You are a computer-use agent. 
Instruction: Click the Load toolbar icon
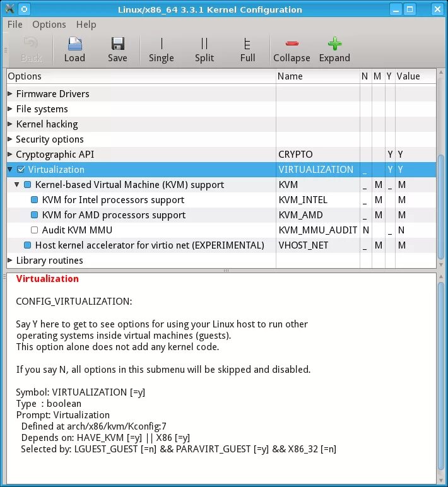[x=74, y=50]
